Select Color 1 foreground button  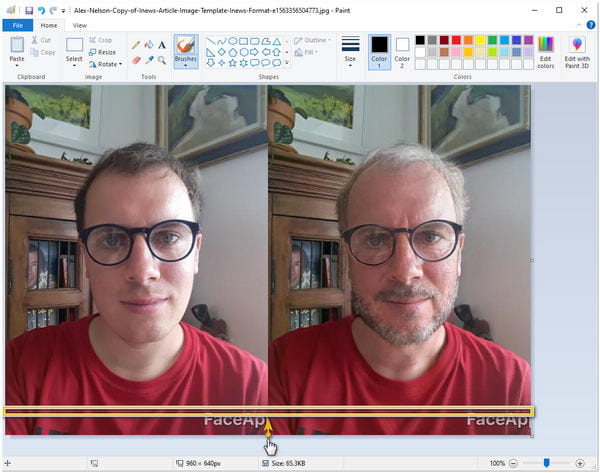point(379,52)
